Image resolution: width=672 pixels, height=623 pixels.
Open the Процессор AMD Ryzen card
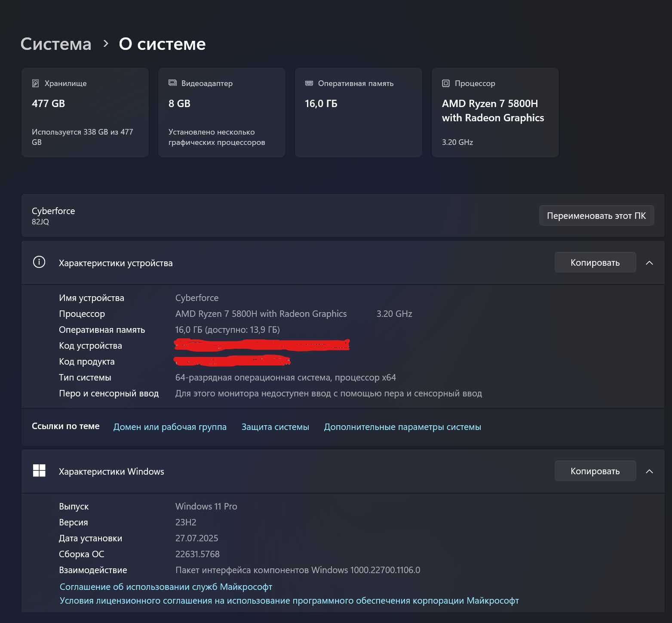point(495,112)
